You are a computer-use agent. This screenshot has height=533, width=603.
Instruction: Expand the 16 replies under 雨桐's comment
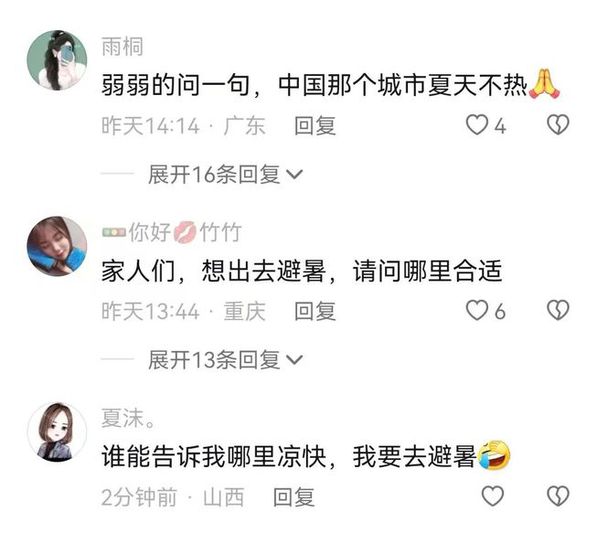click(x=225, y=174)
